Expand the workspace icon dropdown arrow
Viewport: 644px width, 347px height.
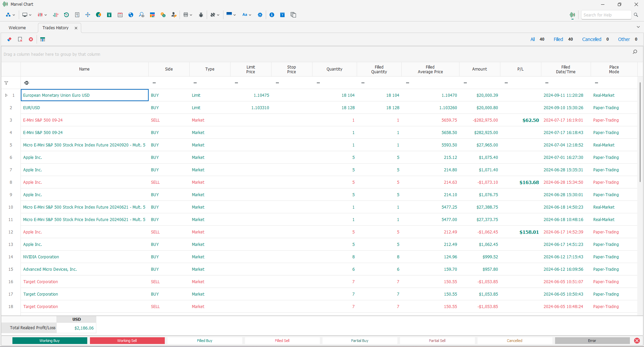pos(14,15)
